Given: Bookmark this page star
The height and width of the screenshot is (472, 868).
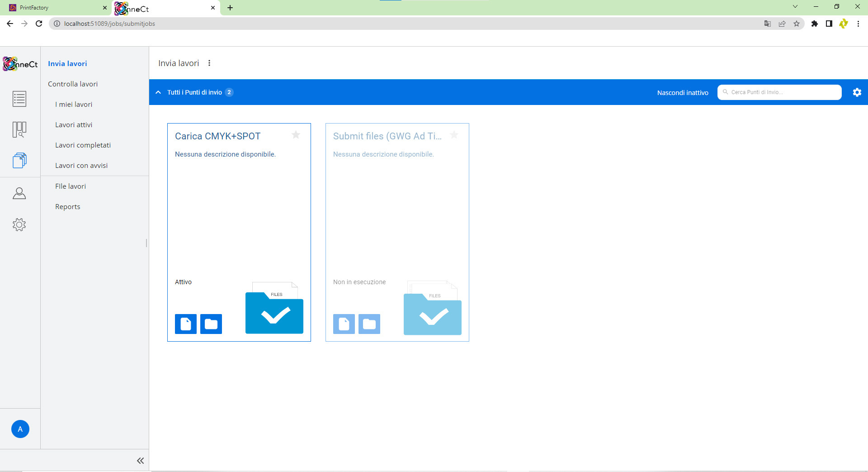Looking at the screenshot, I should [797, 24].
